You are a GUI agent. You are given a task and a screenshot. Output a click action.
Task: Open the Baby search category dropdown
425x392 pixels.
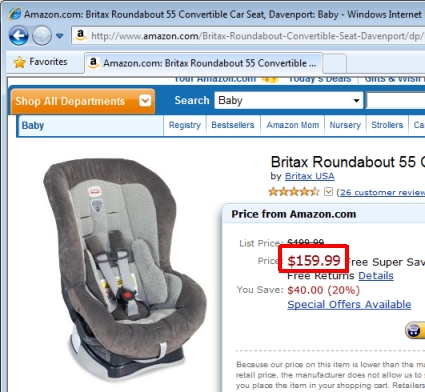[289, 100]
